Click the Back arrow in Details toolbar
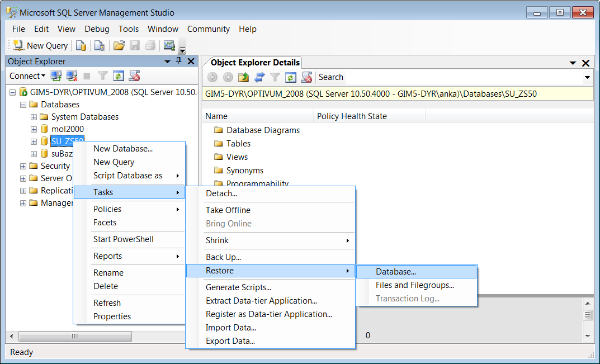 pos(212,77)
